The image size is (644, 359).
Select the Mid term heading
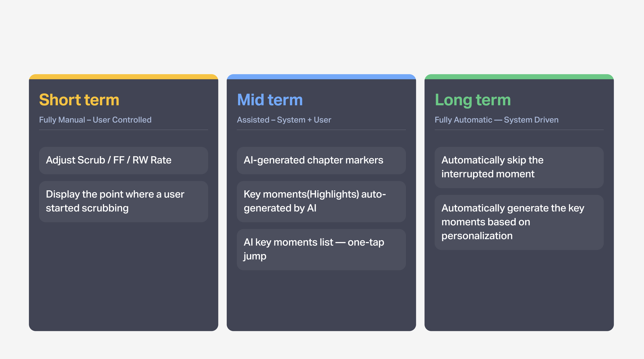270,100
